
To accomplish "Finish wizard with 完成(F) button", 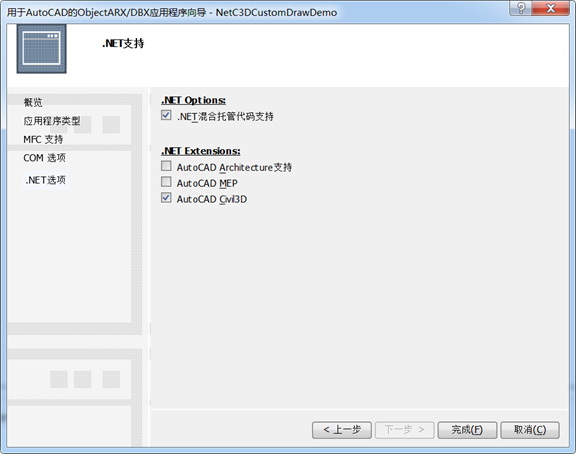I will (x=467, y=430).
